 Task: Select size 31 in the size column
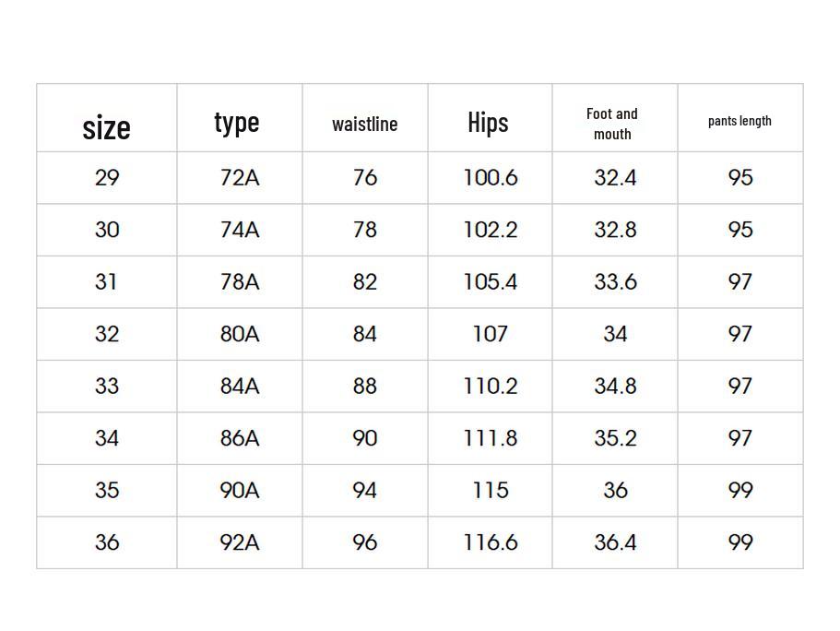tap(107, 281)
